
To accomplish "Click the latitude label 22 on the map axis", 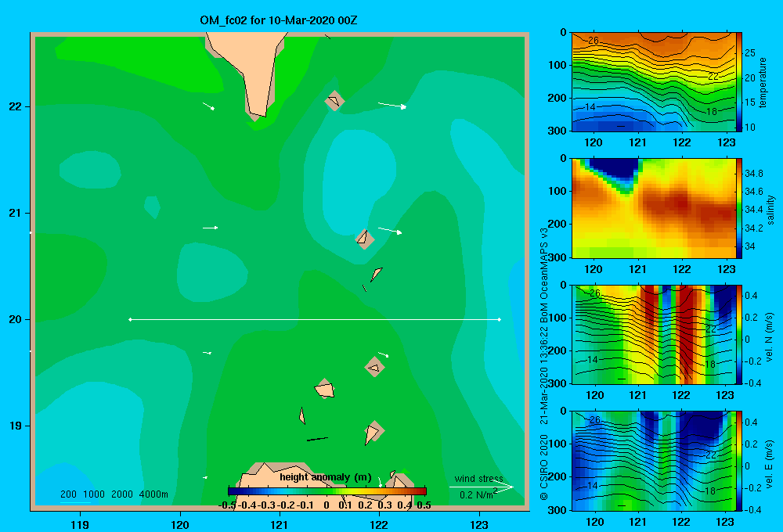I will 16,106.
